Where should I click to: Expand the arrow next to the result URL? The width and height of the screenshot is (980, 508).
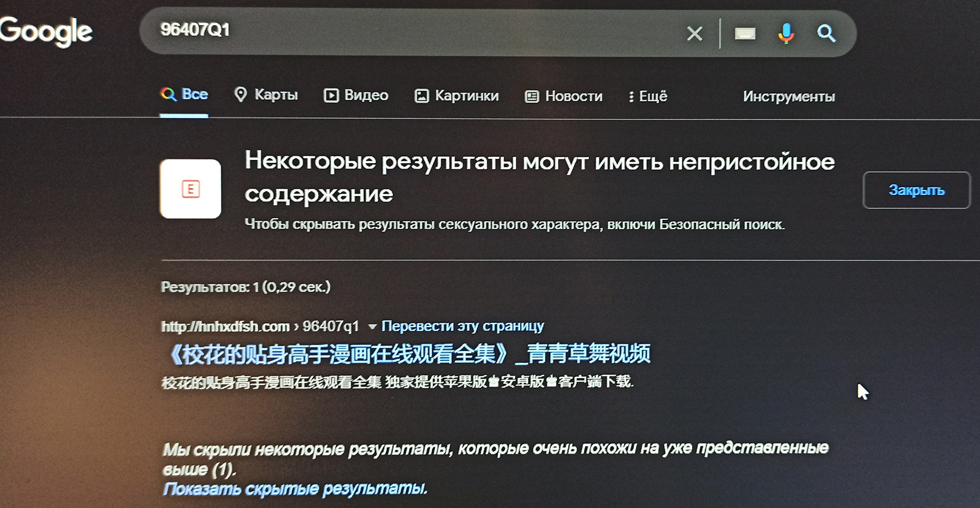[x=372, y=327]
